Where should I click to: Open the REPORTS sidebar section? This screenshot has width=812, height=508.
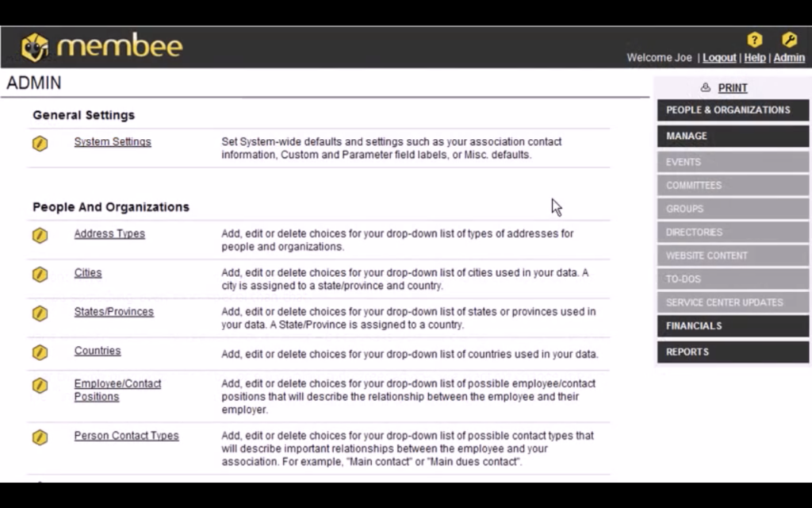point(731,352)
